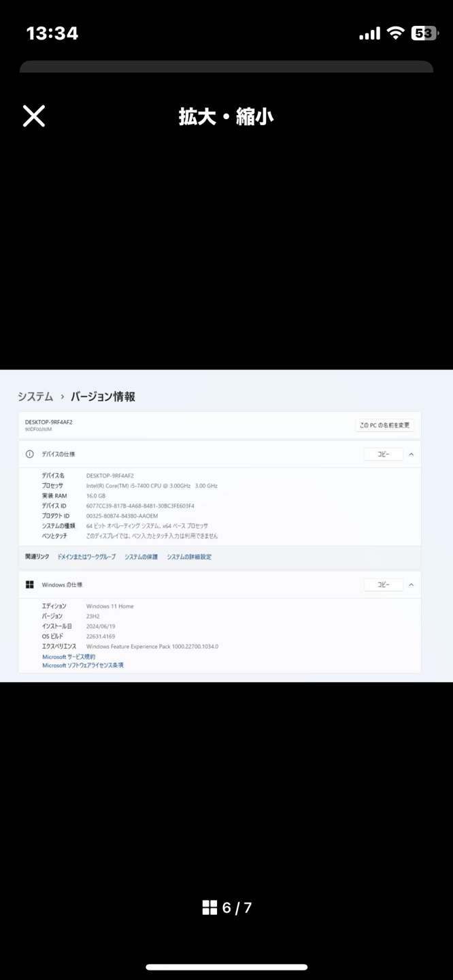Click コピー button in デバイスの仕様 header
Screen dimensions: 453x980
384,454
